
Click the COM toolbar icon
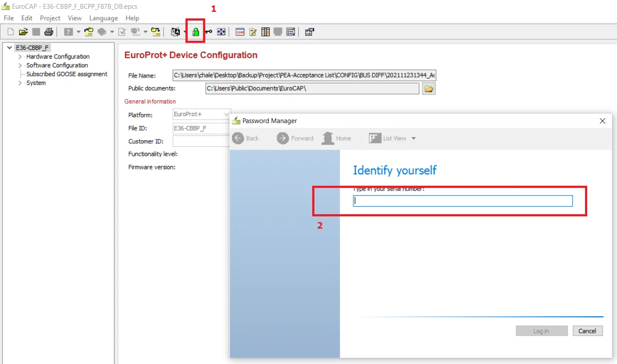click(x=240, y=32)
